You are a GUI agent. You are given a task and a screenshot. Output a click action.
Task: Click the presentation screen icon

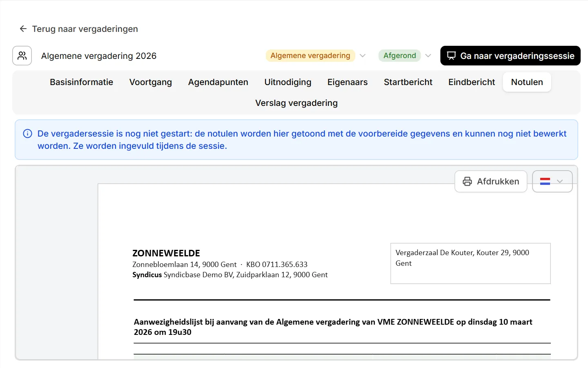point(451,56)
